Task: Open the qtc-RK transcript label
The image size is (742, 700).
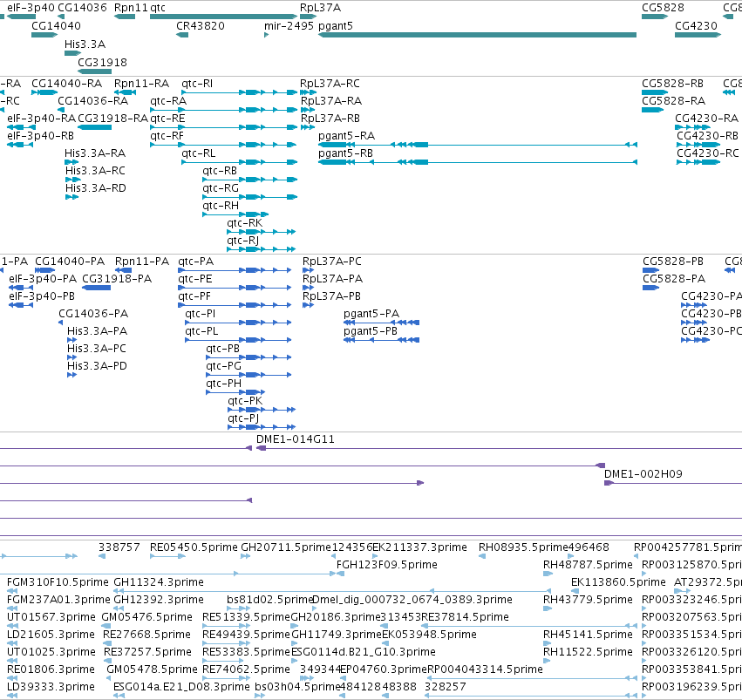Action: [245, 223]
